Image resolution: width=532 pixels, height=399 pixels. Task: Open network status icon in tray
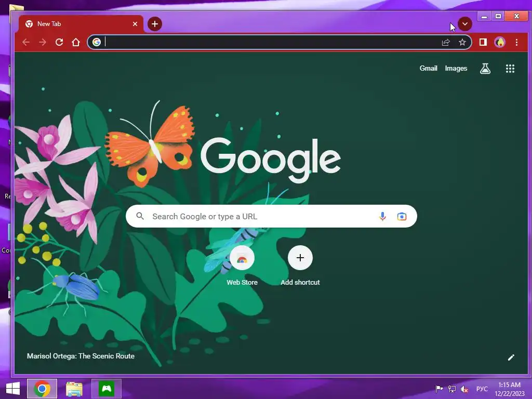pyautogui.click(x=451, y=389)
